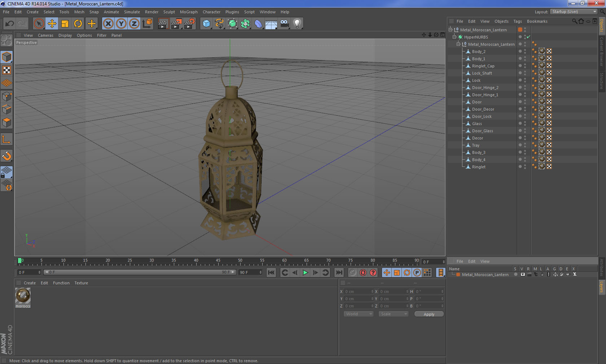606x364 pixels.
Task: Open the Scale mode dropdown
Action: [x=393, y=314]
